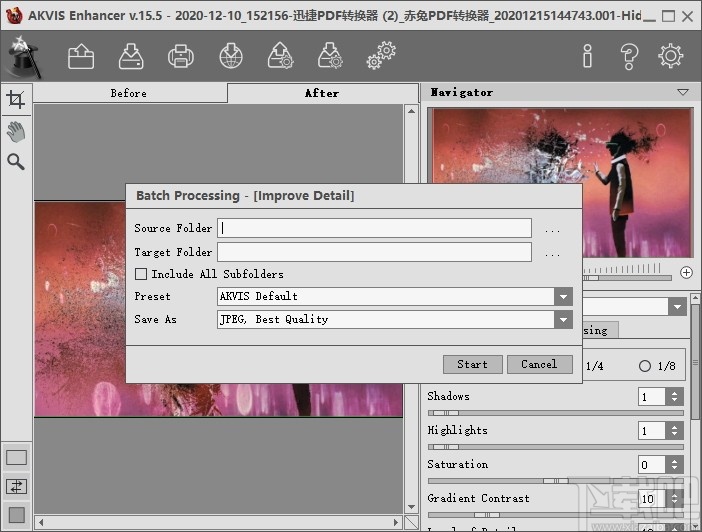Click the horizontal scroll-left arrow
This screenshot has width=702, height=532.
[x=41, y=522]
